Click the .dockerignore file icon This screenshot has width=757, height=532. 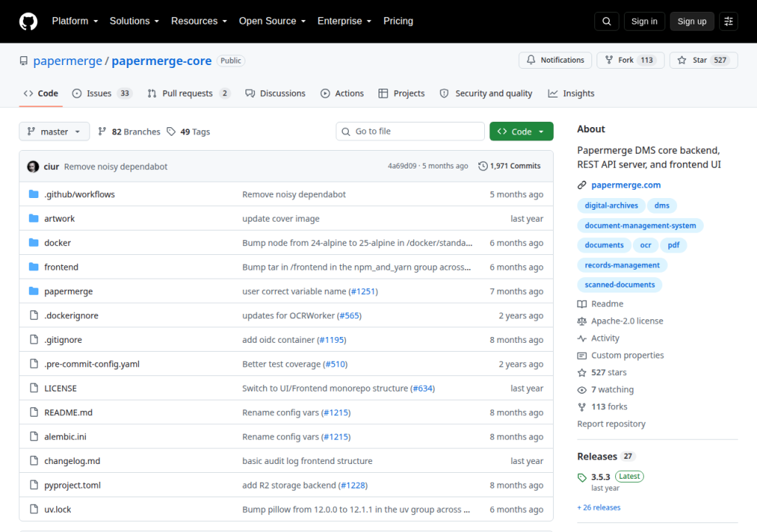[x=34, y=316]
